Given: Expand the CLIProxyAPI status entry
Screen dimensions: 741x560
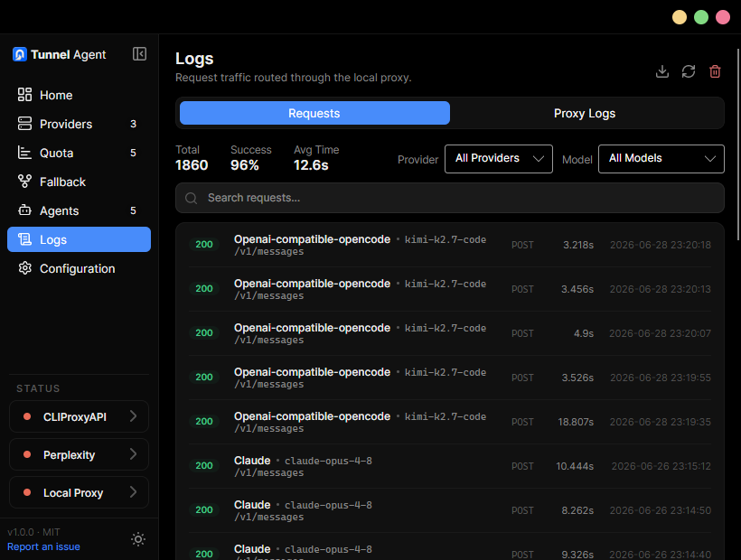Looking at the screenshot, I should coord(79,416).
